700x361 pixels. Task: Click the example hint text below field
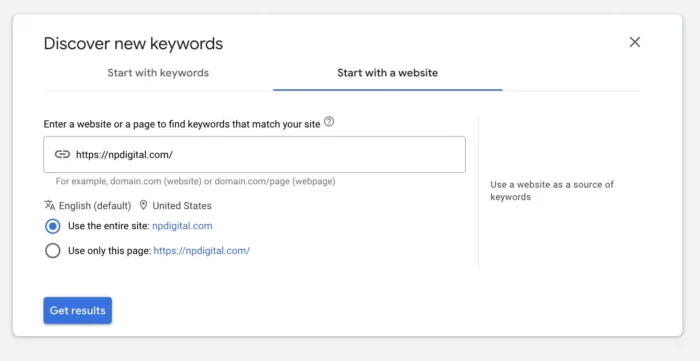point(196,182)
